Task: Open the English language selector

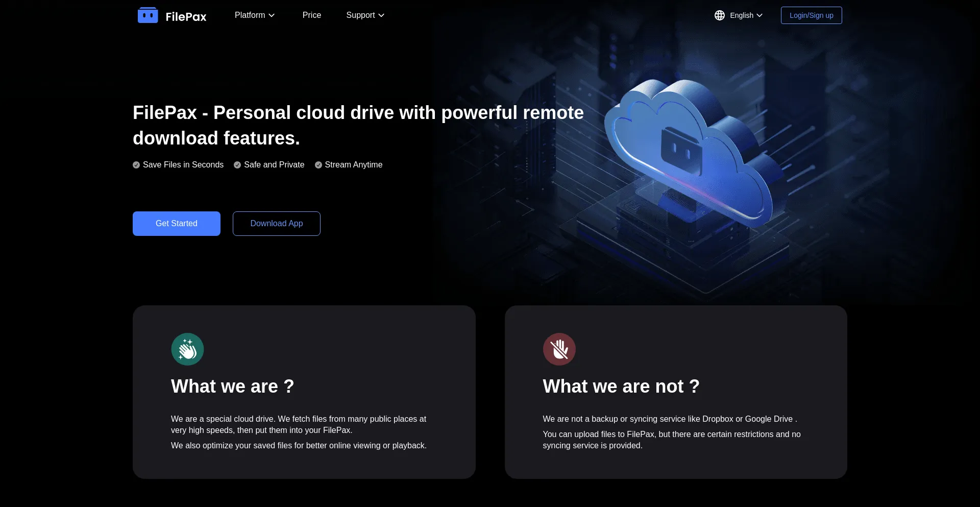Action: (742, 15)
